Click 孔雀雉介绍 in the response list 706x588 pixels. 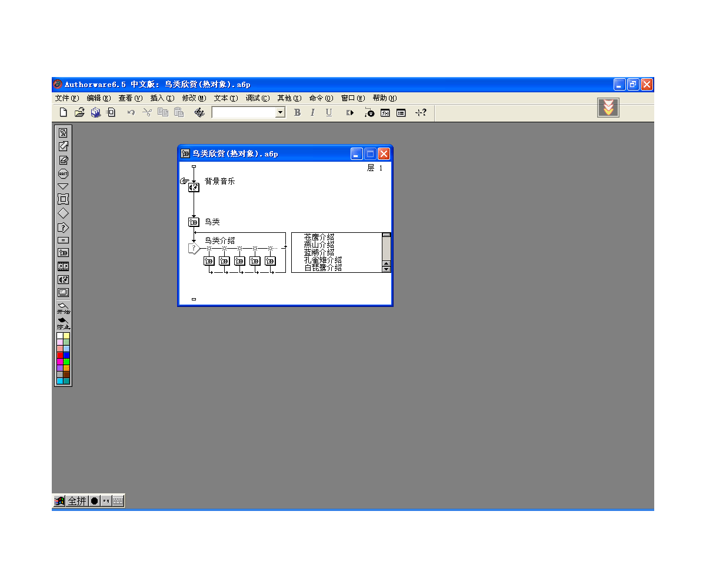click(x=322, y=260)
